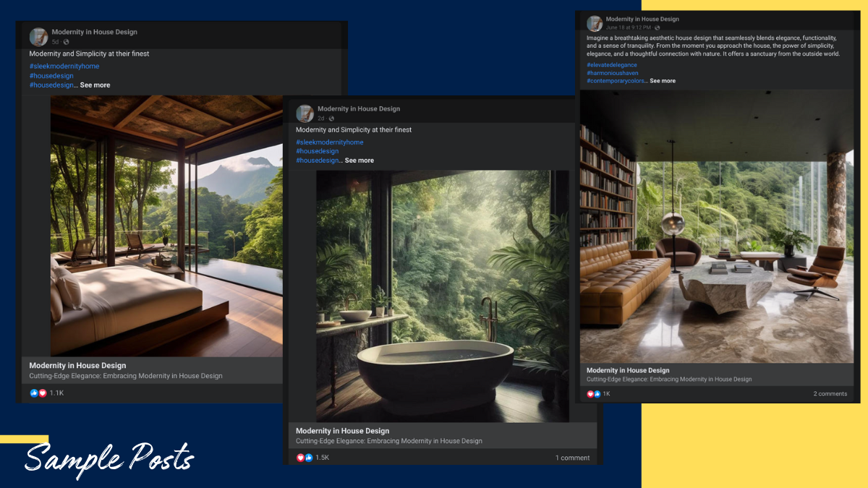Open the #elevatedelegance hashtag
868x488 pixels.
(612, 65)
